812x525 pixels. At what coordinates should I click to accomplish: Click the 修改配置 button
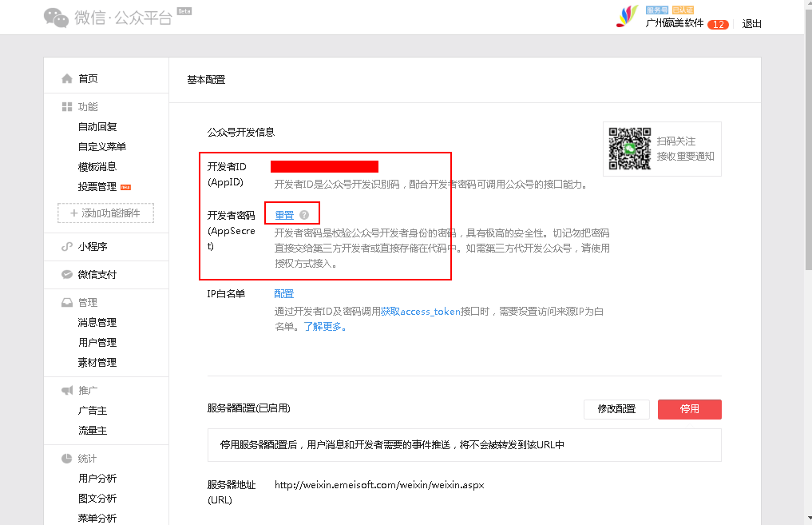click(x=616, y=409)
